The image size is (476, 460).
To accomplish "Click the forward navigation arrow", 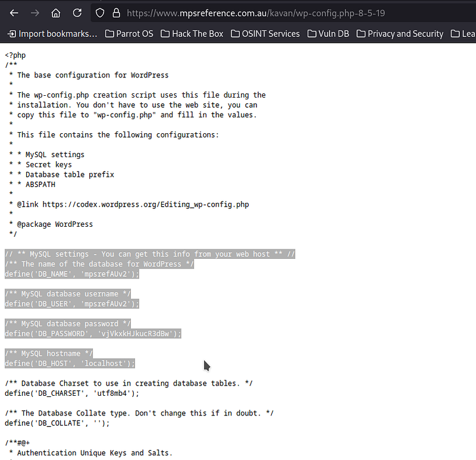I will (35, 13).
